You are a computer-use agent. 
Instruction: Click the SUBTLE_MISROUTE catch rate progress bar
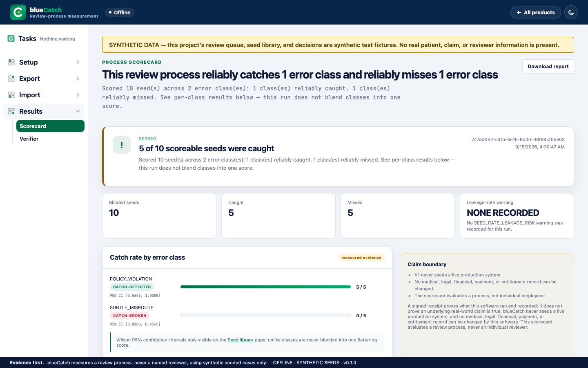pyautogui.click(x=265, y=316)
